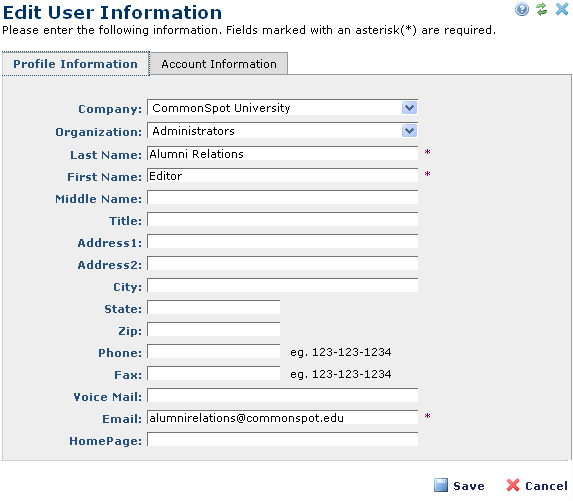Click the Save button text
Screen dimensions: 573x501
[469, 486]
